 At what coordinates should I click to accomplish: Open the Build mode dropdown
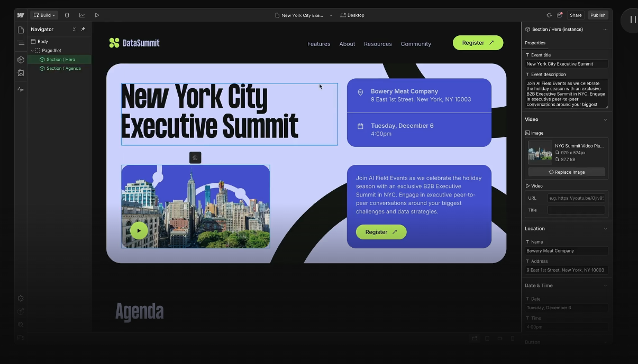(x=44, y=15)
